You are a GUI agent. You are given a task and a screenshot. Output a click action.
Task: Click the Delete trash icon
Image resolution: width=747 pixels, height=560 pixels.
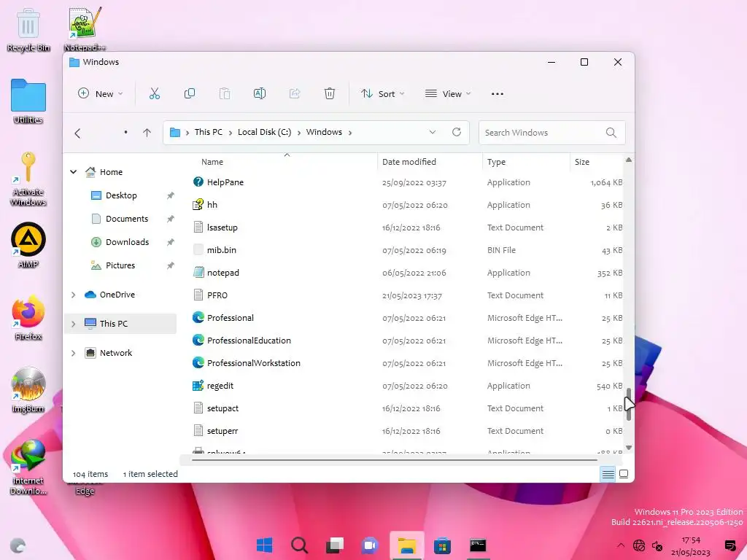[330, 93]
